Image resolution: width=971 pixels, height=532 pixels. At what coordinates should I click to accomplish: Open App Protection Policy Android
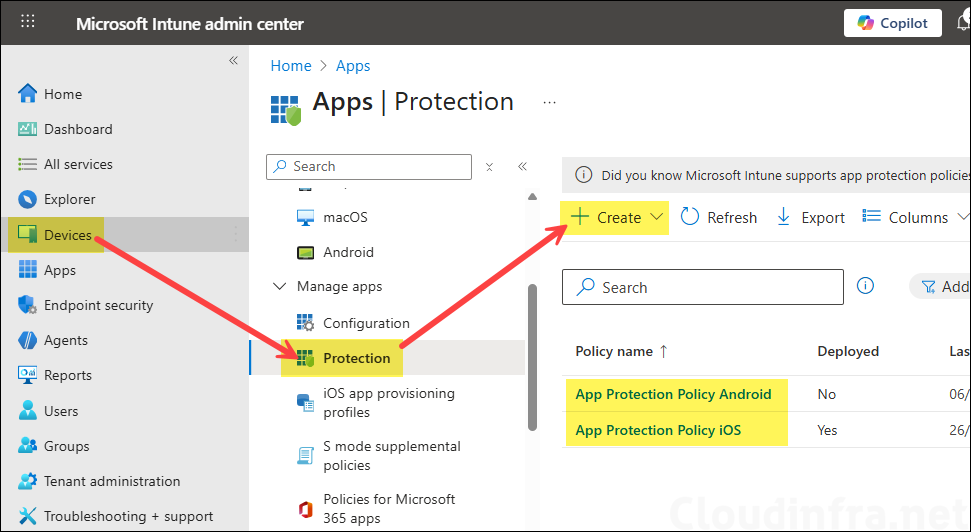[673, 394]
